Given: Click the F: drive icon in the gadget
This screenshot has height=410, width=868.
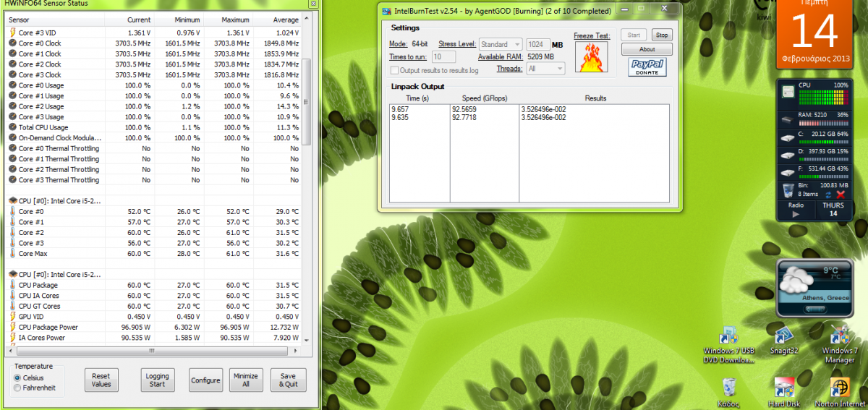Looking at the screenshot, I should click(788, 173).
